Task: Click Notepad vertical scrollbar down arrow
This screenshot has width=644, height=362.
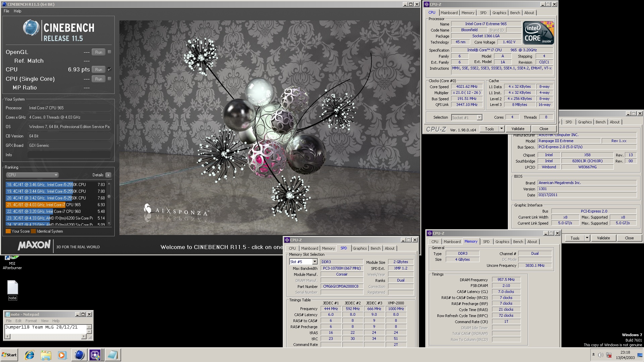Action: (89, 332)
